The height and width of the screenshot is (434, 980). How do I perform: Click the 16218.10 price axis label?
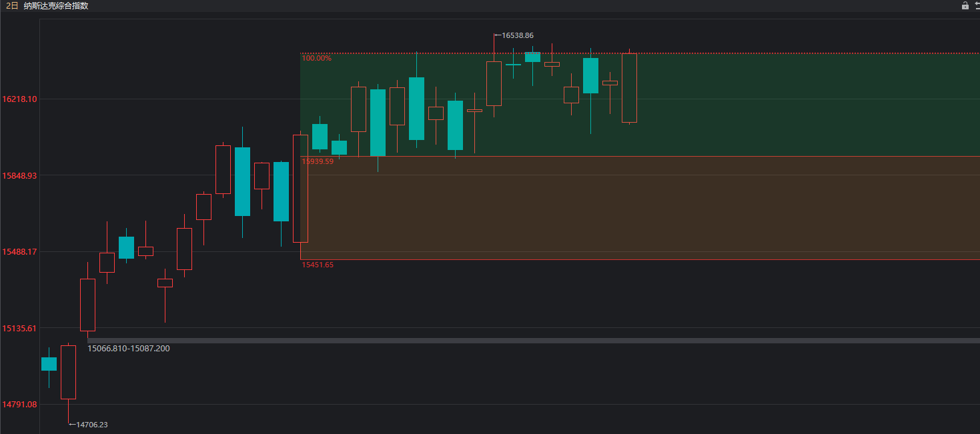(x=19, y=99)
